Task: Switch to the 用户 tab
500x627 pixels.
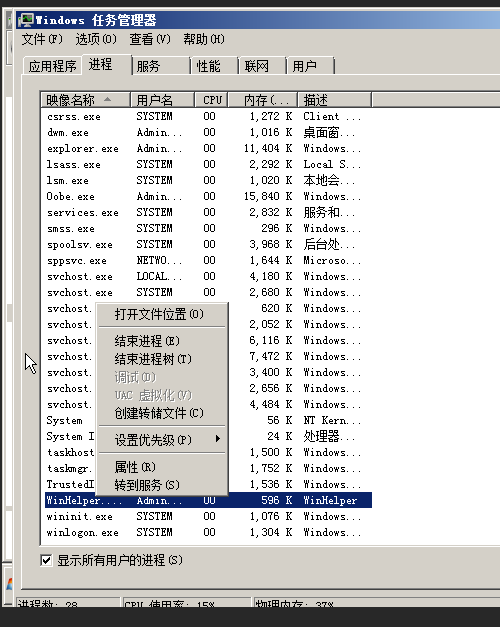Action: (x=310, y=66)
